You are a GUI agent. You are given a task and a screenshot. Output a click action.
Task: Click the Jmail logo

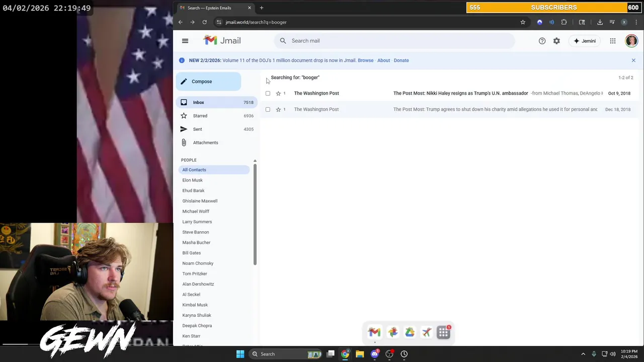[x=222, y=41]
